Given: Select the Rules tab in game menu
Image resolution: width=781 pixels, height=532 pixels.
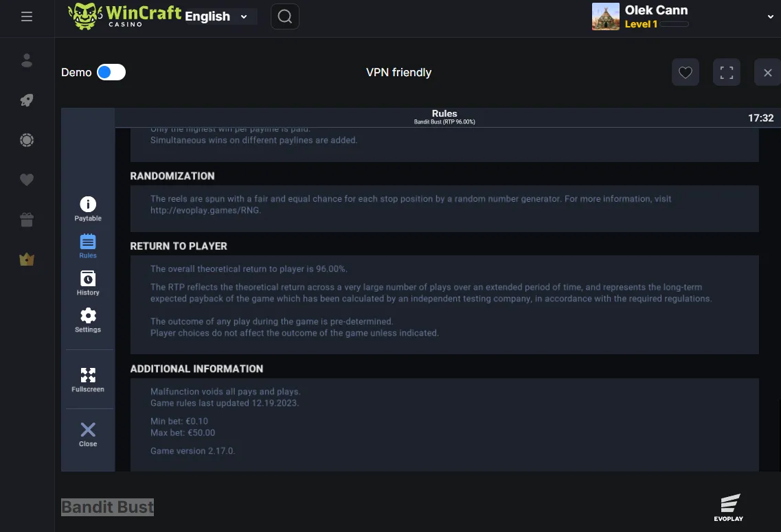Looking at the screenshot, I should point(88,246).
